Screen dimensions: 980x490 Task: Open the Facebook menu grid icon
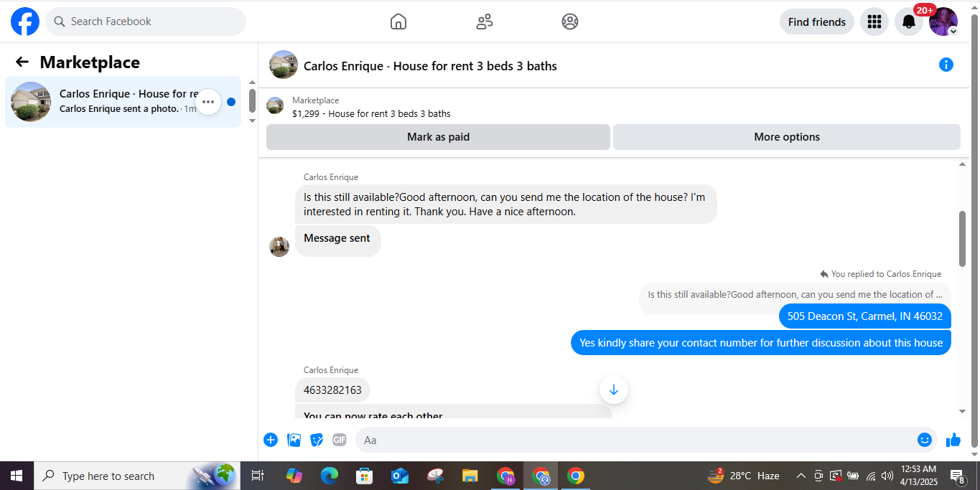click(874, 22)
